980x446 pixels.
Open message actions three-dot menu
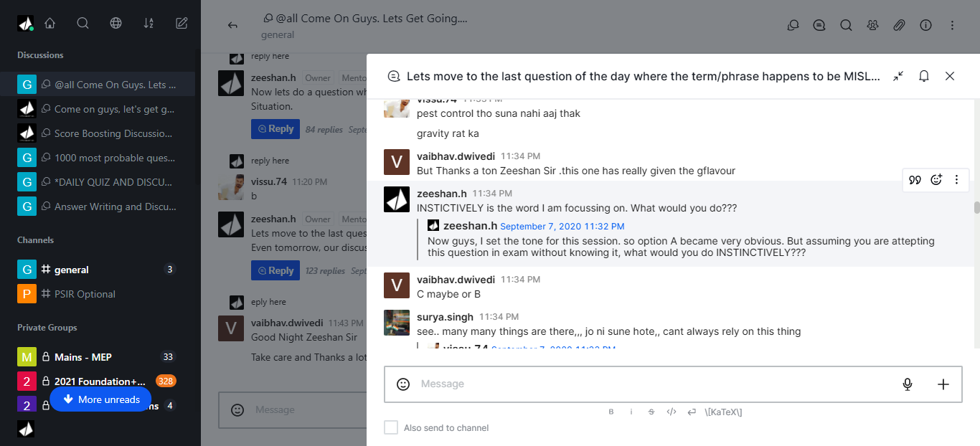pos(956,180)
